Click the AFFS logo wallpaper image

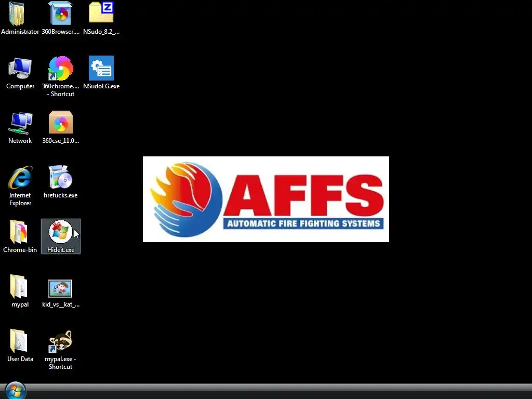[x=265, y=199]
